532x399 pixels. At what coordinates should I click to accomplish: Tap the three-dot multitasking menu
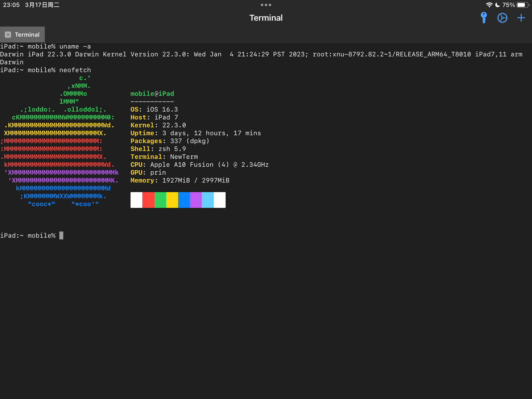pos(266,5)
